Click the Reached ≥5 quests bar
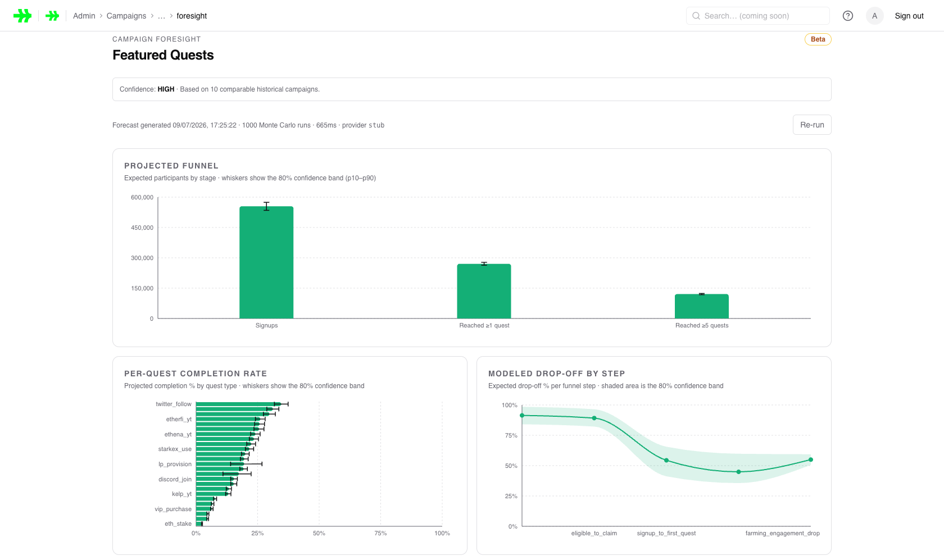This screenshot has height=560, width=944. [x=702, y=306]
